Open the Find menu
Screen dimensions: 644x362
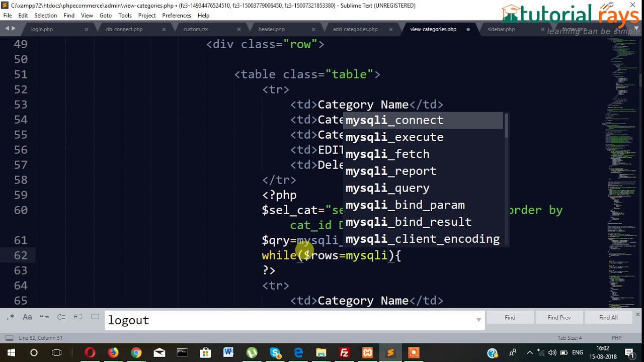(x=69, y=16)
